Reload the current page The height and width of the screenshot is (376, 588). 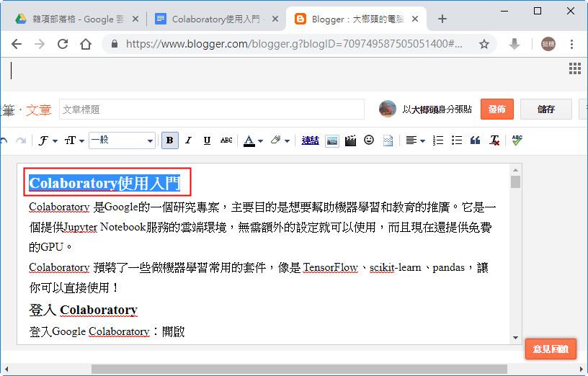63,44
